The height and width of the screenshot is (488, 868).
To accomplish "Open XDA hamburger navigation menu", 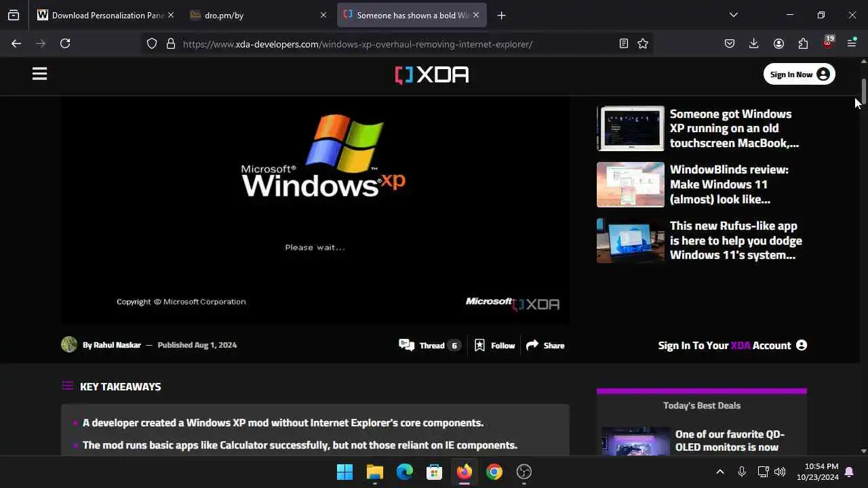I will click(x=39, y=74).
